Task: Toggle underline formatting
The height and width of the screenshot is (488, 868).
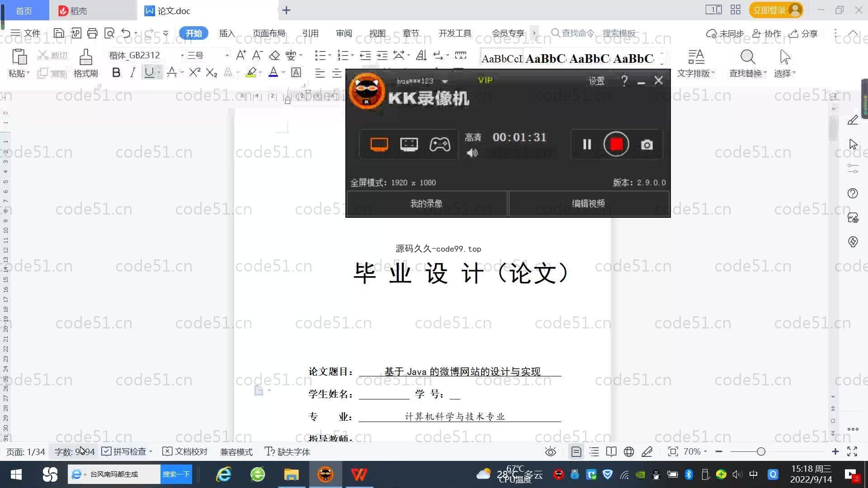Action: click(x=149, y=72)
